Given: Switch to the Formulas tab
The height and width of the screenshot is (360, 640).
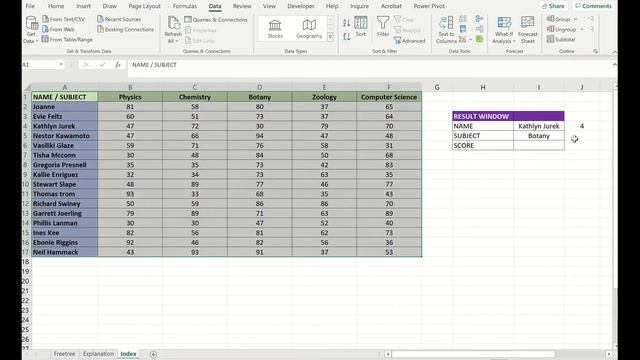Looking at the screenshot, I should point(184,6).
